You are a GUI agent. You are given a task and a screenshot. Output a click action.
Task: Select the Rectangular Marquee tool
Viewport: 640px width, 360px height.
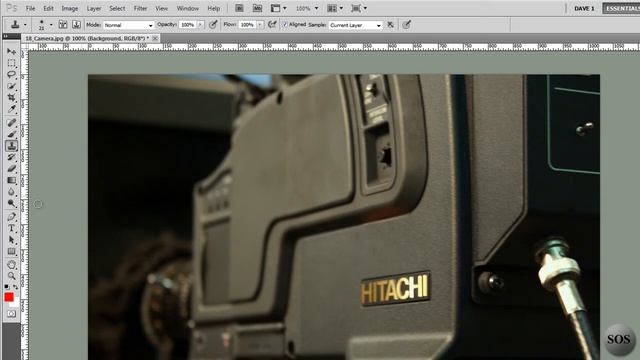(11, 63)
